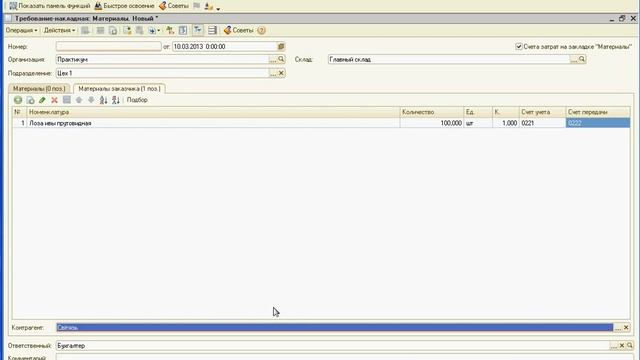Click the copy row icon in table toolbar
Image resolution: width=640 pixels, height=360 pixels.
(x=30, y=100)
